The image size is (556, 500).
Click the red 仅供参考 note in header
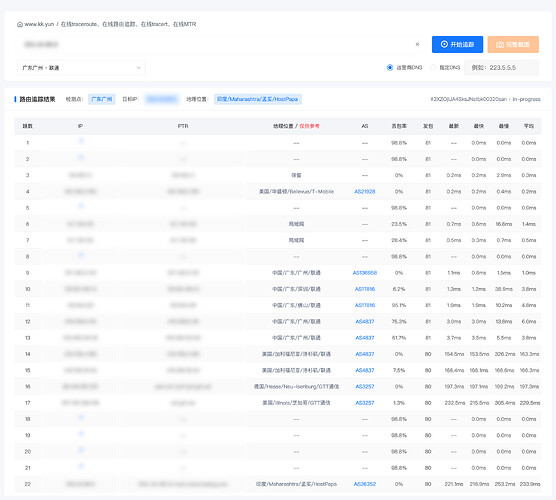click(309, 126)
